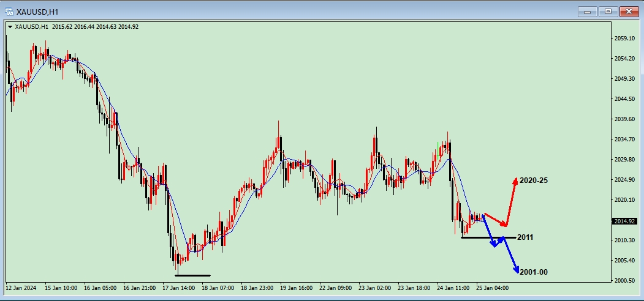Viewport: 644px width, 301px height.
Task: Click the 19 Jan 16:00 time label
Action: pos(297,288)
